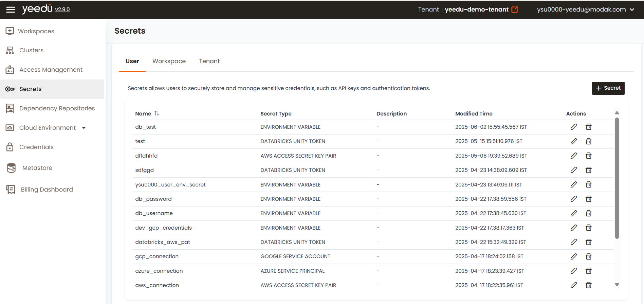Screen dimensions: 644x304
Task: Delete the db_password secret
Action: coord(589,199)
